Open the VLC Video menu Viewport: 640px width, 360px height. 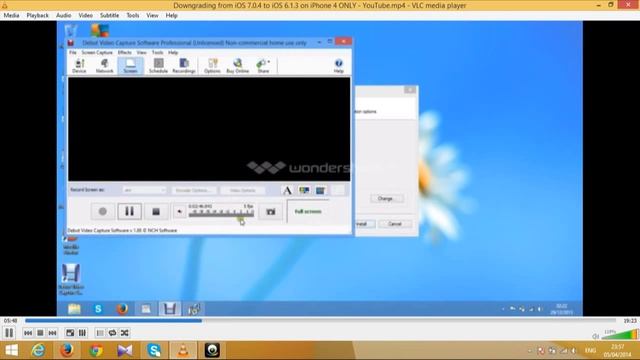pos(85,15)
